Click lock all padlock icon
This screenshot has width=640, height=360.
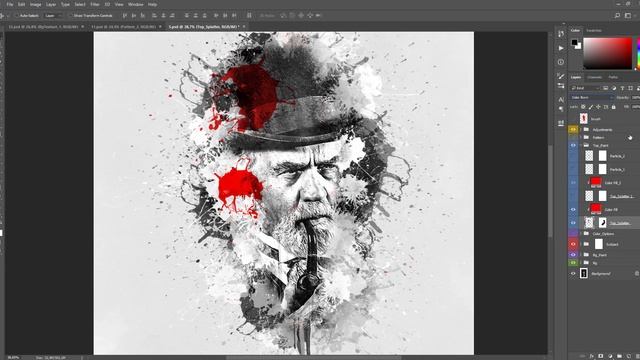tap(613, 107)
